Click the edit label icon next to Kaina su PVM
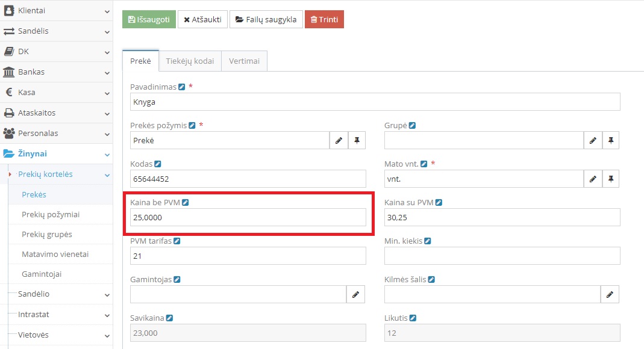Image resolution: width=644 pixels, height=349 pixels. (439, 203)
